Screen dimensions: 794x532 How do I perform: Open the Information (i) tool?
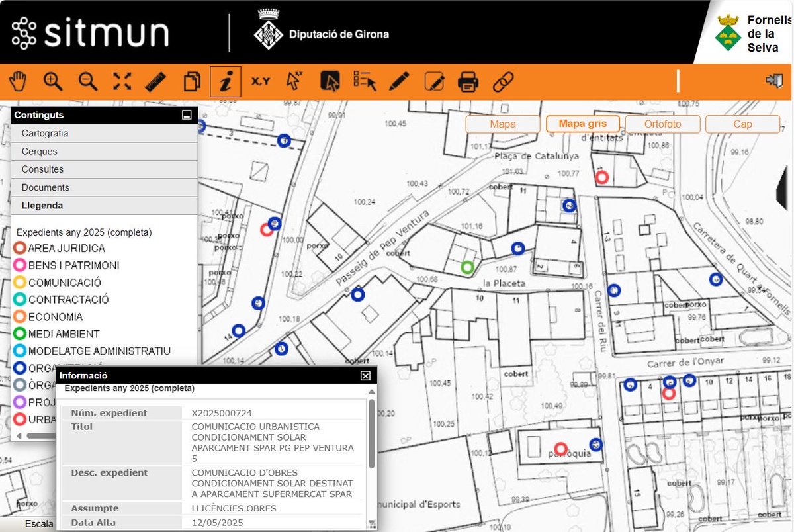(x=226, y=81)
